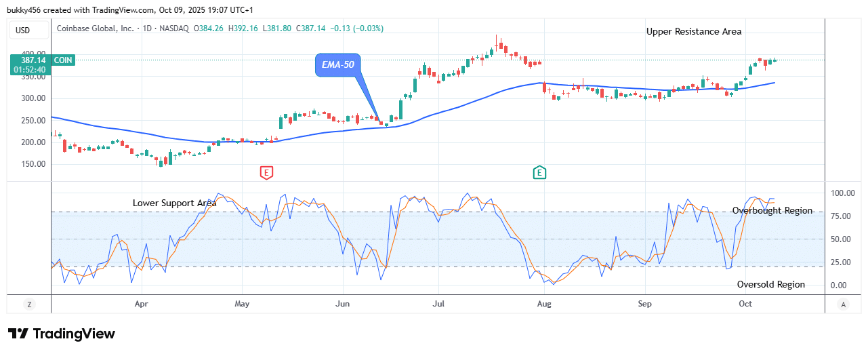Click the 300.00 level on price scale
This screenshot has height=354, width=868.
pos(34,98)
